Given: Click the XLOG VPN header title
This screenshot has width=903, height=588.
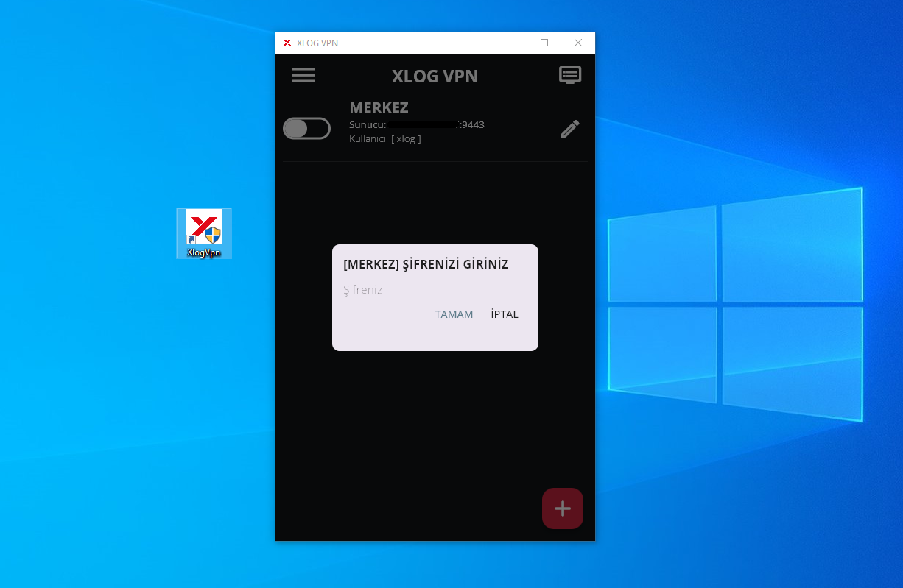Looking at the screenshot, I should [x=435, y=76].
